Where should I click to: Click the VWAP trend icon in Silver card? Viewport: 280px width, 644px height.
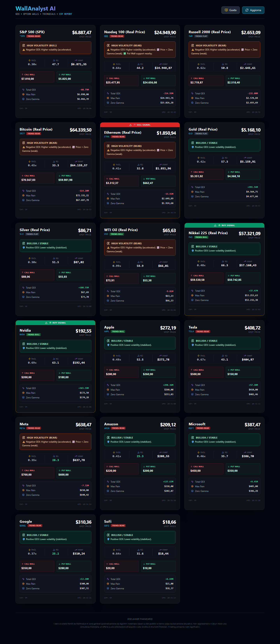(x=76, y=258)
